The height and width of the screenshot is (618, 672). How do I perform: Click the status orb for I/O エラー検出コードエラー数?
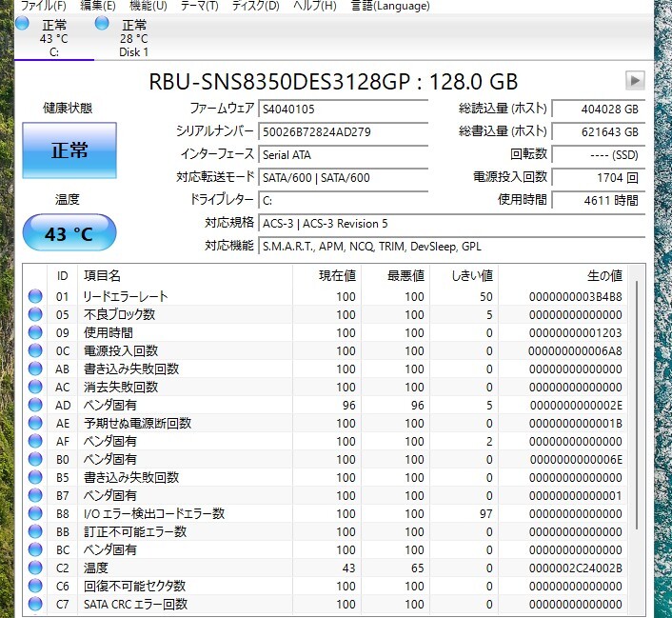pos(36,514)
